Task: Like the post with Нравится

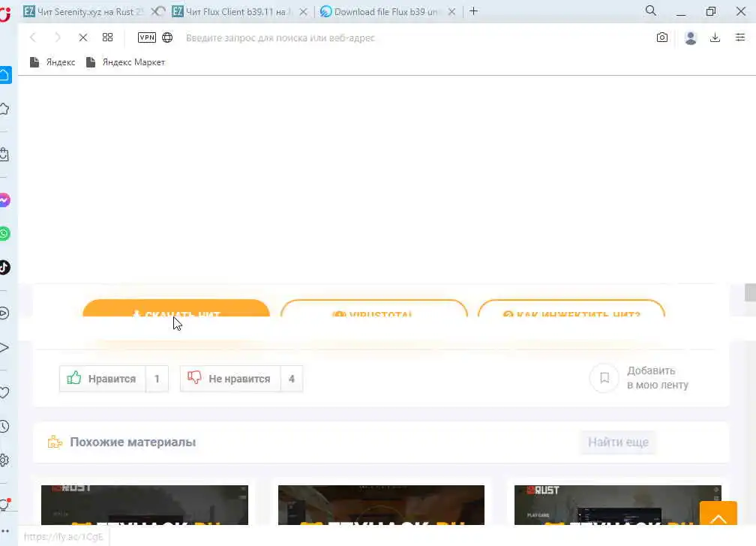Action: coord(102,379)
